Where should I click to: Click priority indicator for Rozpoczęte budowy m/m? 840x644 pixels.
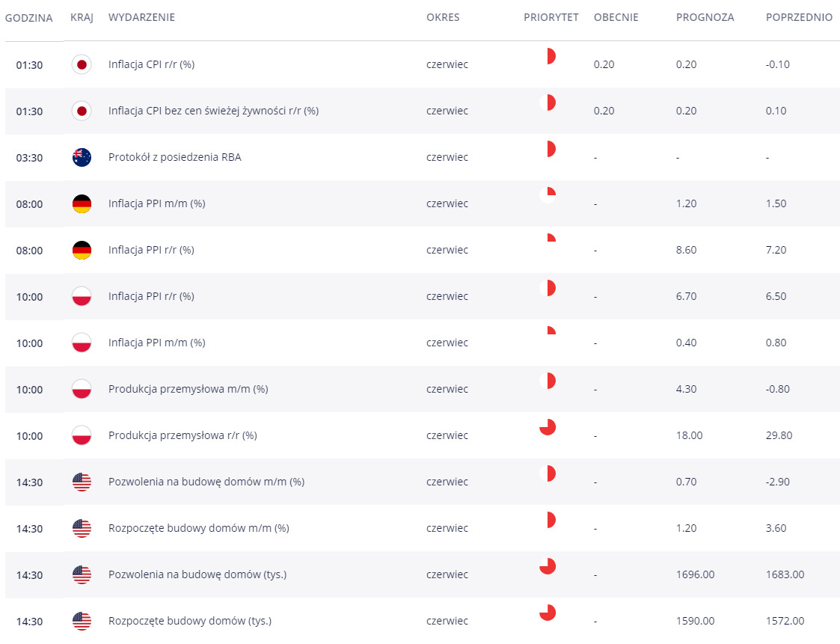click(x=548, y=520)
